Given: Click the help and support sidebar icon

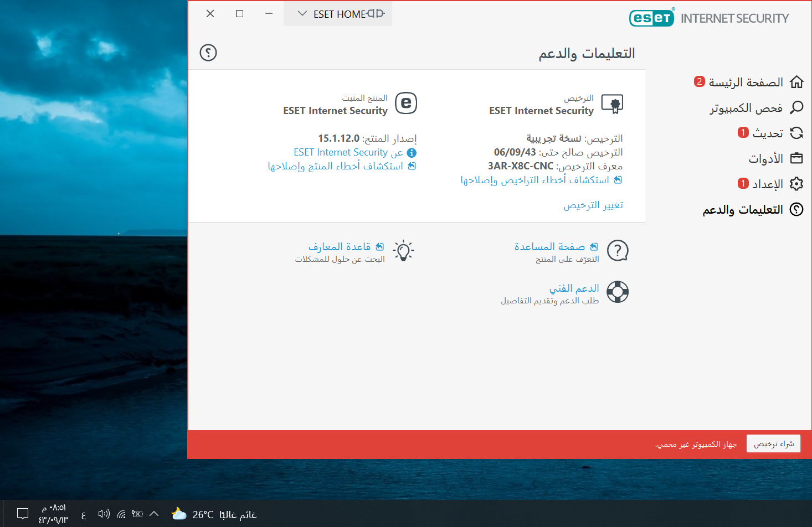Looking at the screenshot, I should [796, 209].
